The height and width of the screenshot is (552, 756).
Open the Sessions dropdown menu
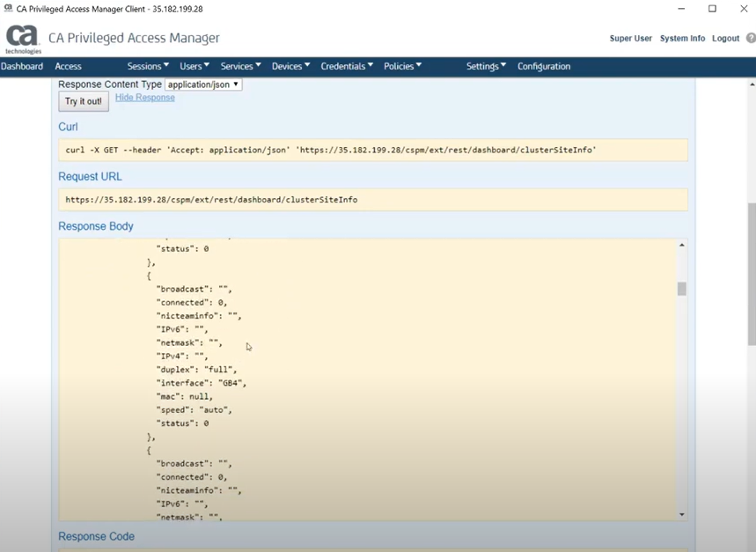147,65
